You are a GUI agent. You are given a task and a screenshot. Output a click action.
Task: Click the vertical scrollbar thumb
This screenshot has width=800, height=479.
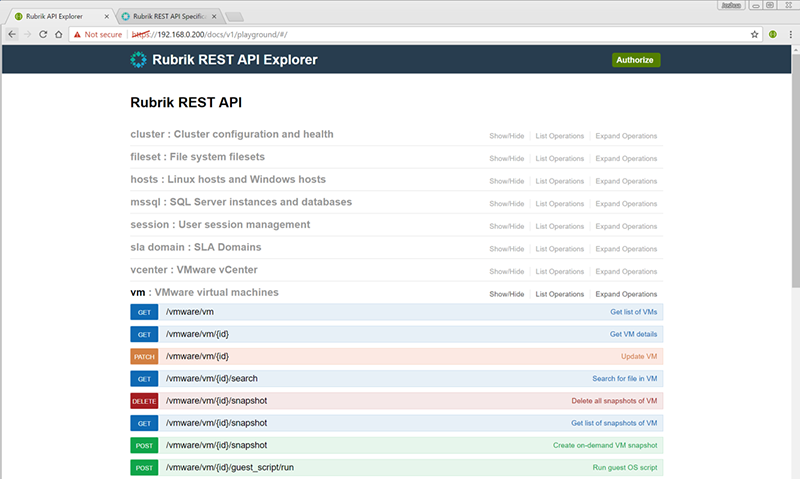(795, 170)
